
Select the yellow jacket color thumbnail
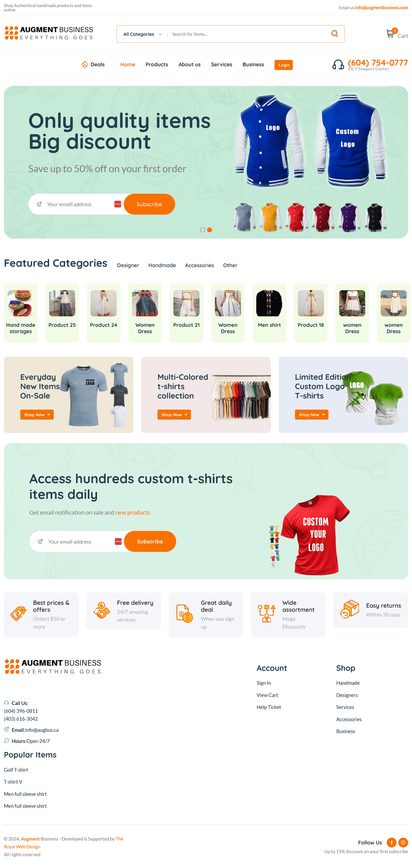270,217
